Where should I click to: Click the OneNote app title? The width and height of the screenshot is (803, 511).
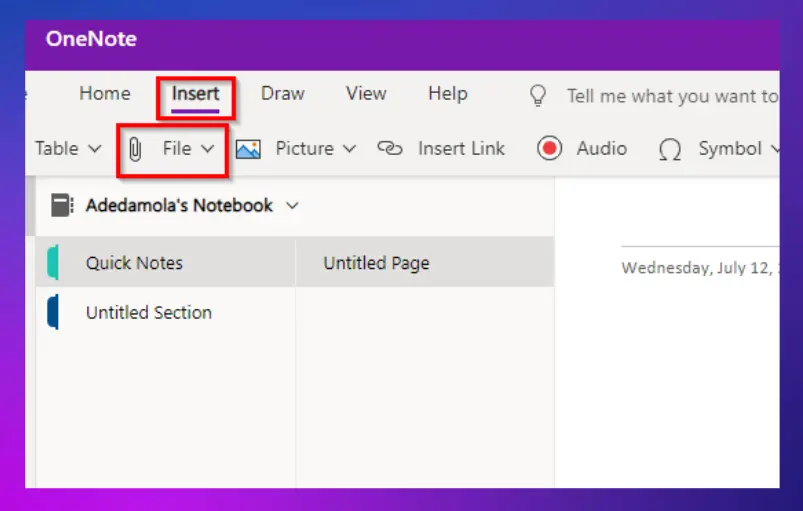pos(91,39)
